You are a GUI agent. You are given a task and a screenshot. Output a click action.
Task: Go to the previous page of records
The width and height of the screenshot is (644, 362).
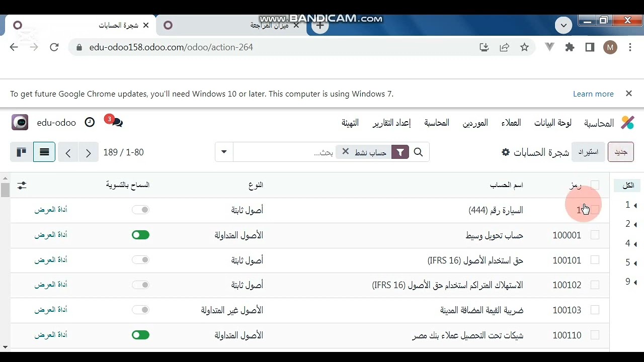pos(68,153)
